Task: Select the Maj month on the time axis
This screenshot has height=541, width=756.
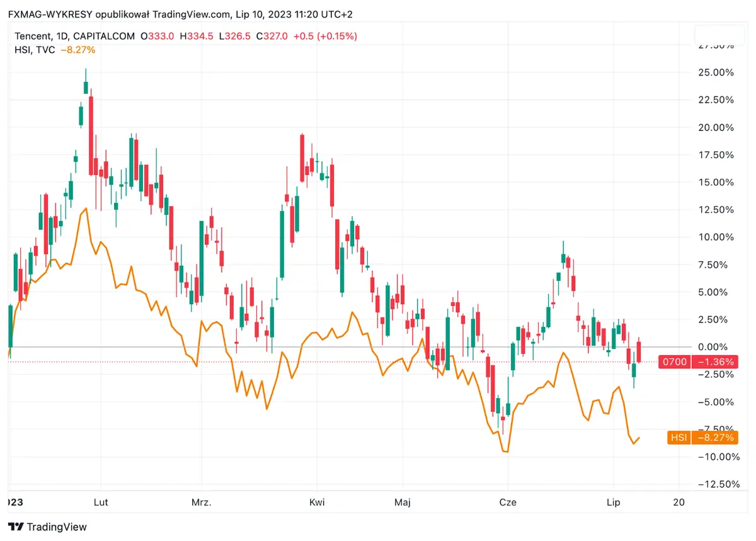Action: [x=403, y=503]
